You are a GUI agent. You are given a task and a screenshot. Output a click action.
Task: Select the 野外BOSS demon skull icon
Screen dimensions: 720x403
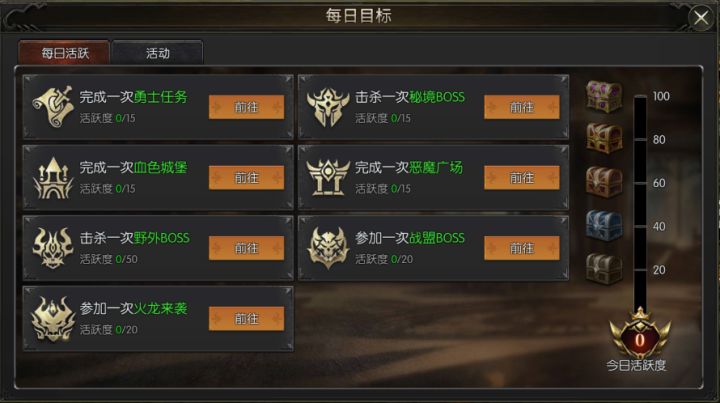coord(53,248)
